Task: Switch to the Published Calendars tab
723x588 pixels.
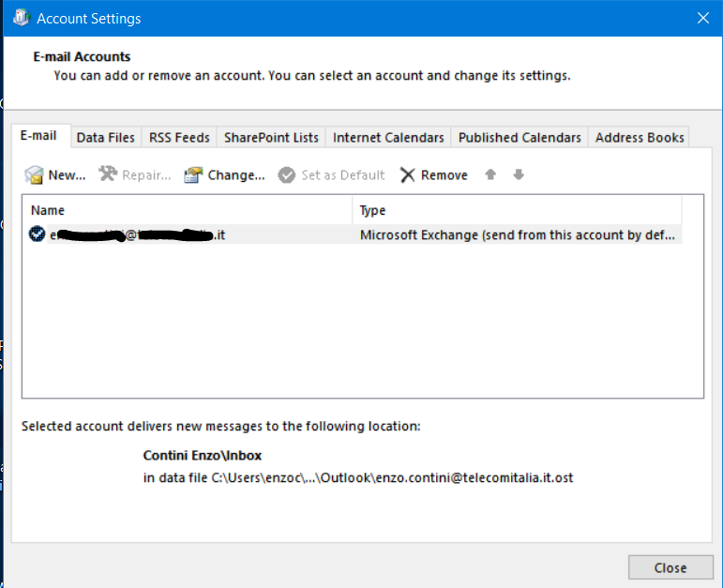Action: point(520,138)
